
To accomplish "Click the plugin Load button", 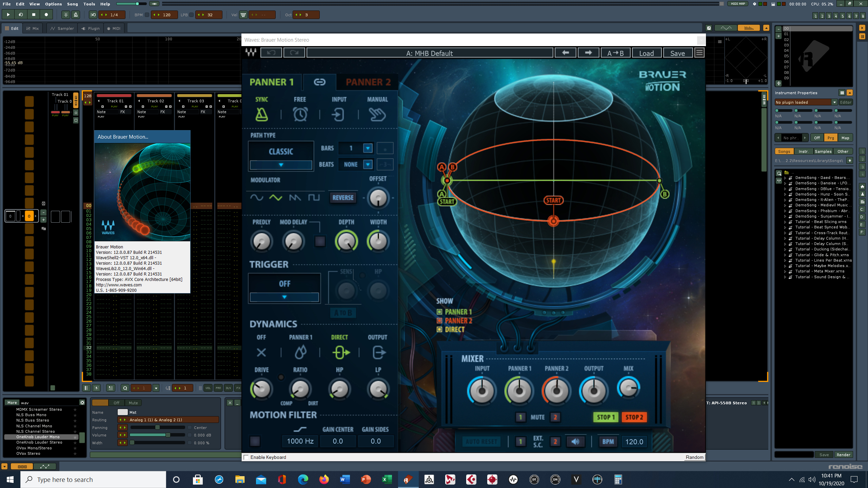I will tap(646, 53).
